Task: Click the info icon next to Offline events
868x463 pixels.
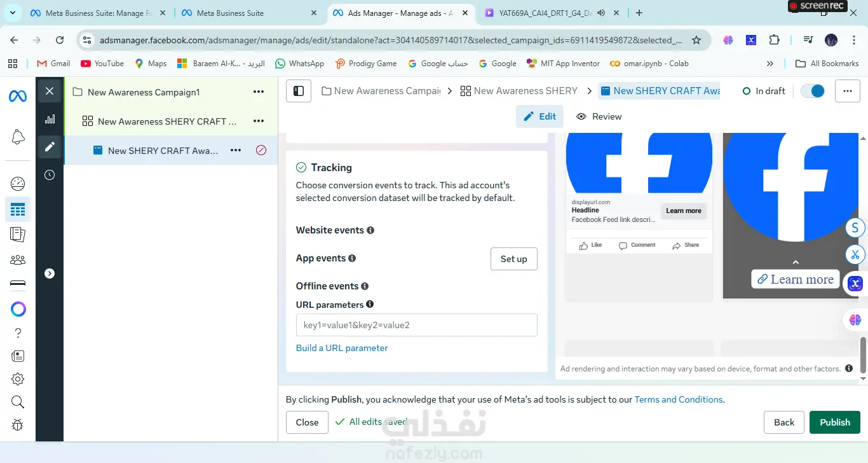Action: (x=365, y=286)
